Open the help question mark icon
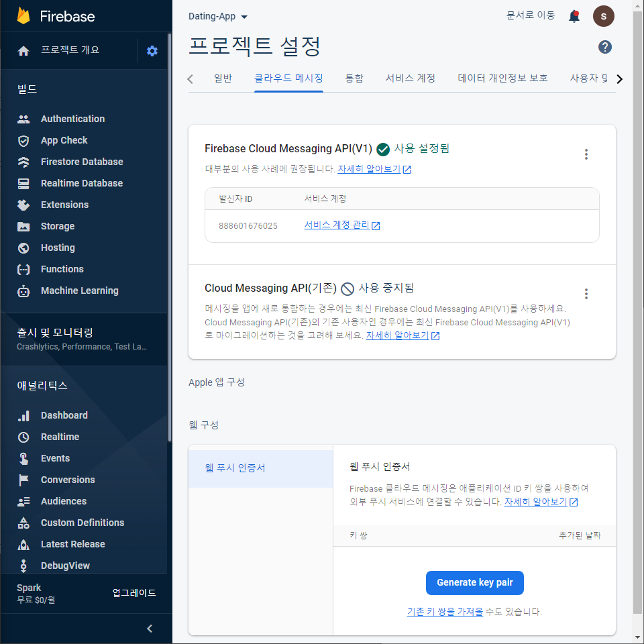Viewport: 644px width, 644px height. [604, 47]
